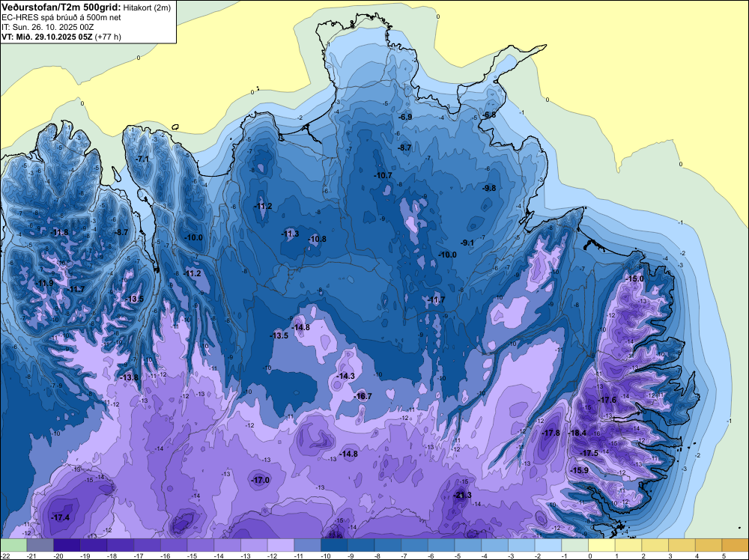
Task: Select the -15.9 temperature label
Action: click(580, 470)
